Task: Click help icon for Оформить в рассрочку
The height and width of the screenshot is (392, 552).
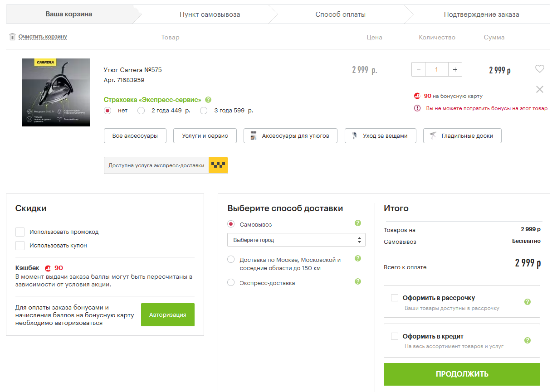Action: (527, 302)
